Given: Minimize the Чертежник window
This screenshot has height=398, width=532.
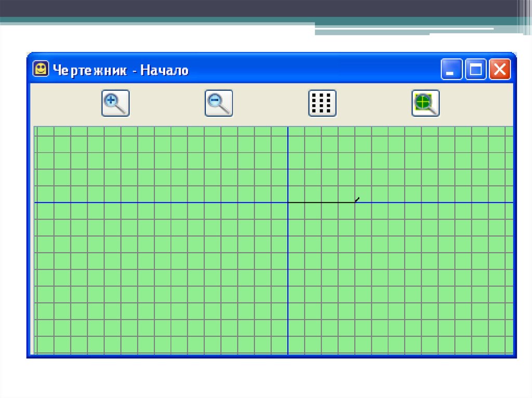Looking at the screenshot, I should coord(451,69).
